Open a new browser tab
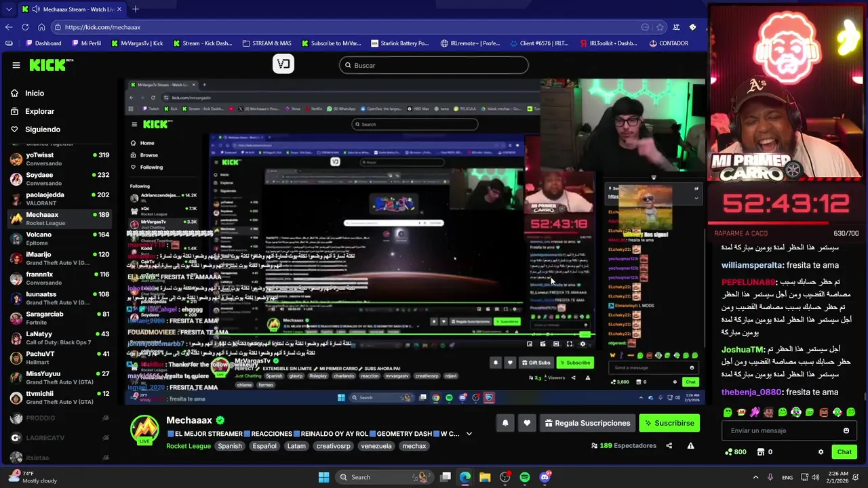This screenshot has width=868, height=488. (x=136, y=9)
